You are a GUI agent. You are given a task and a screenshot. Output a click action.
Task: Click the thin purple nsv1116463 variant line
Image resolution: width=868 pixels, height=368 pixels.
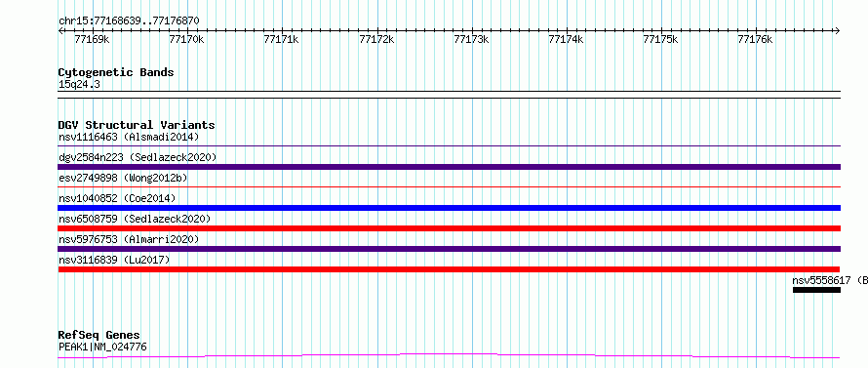tap(450, 146)
